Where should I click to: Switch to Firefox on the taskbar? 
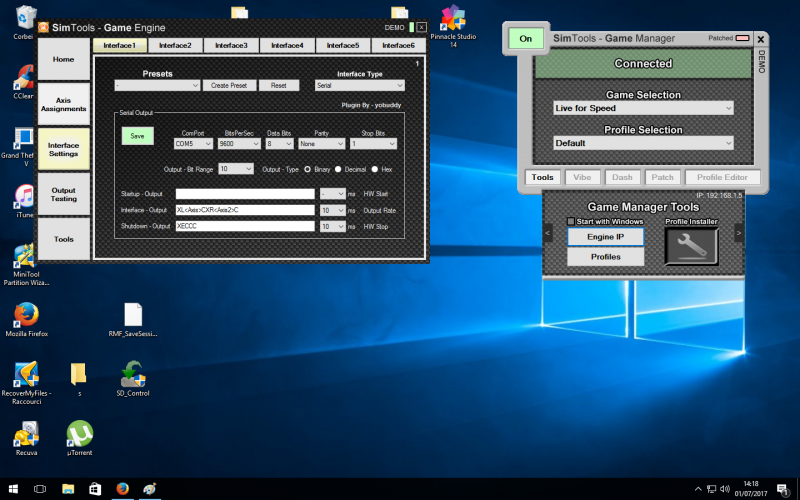(122, 489)
